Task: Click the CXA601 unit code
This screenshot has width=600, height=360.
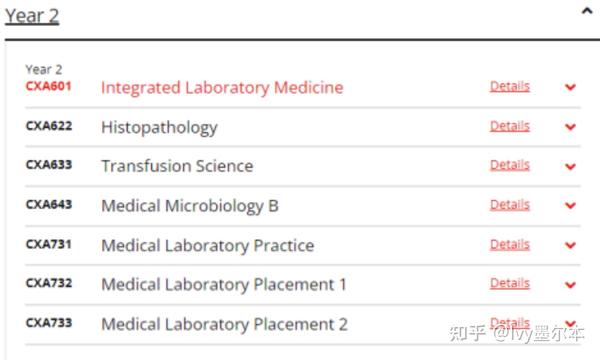Action: 49,86
